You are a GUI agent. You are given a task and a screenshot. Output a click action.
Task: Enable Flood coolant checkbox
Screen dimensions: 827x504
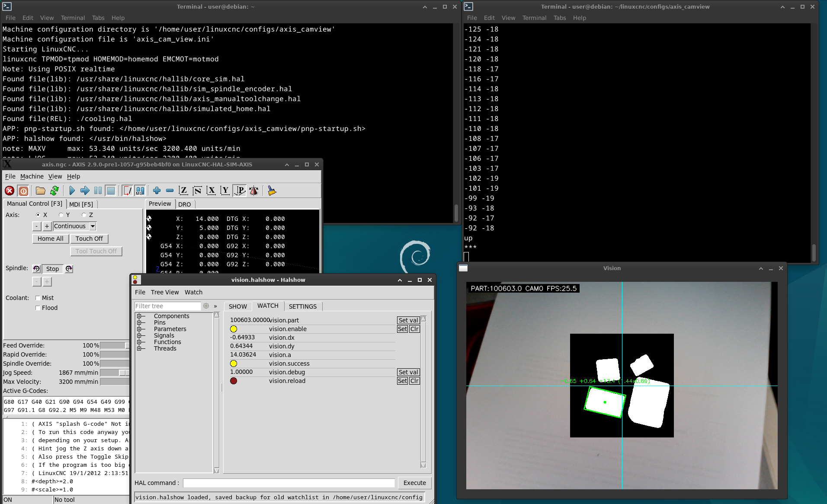coord(38,308)
